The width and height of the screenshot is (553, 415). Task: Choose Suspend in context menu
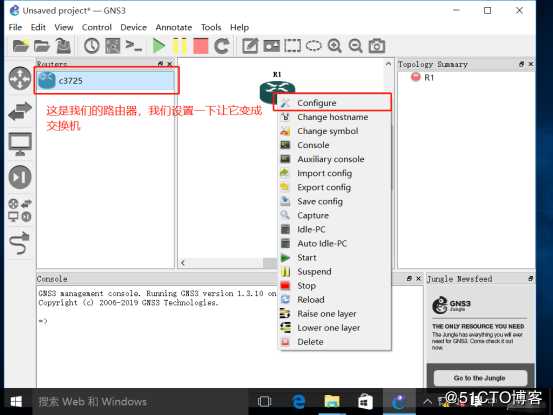tap(335, 272)
